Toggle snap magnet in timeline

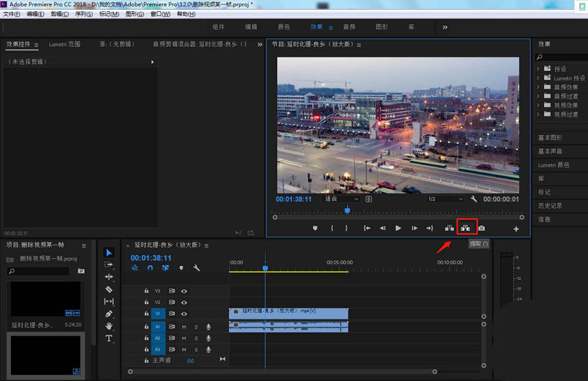(x=150, y=268)
